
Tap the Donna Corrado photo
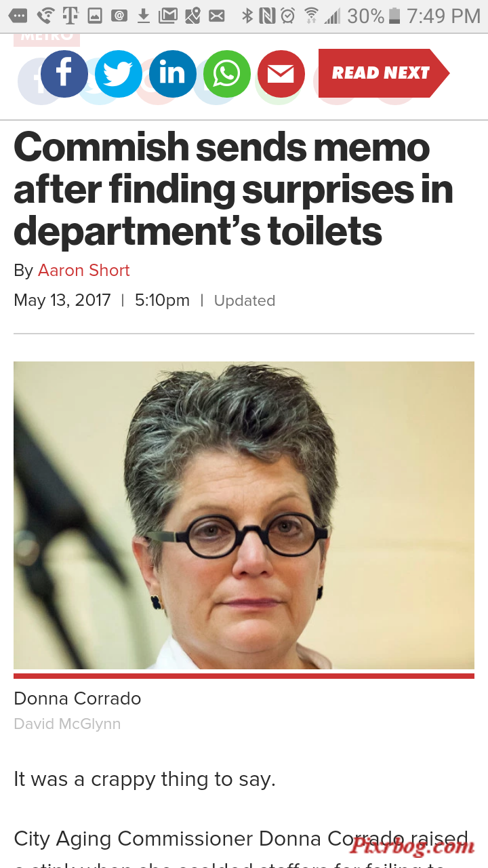(x=244, y=515)
